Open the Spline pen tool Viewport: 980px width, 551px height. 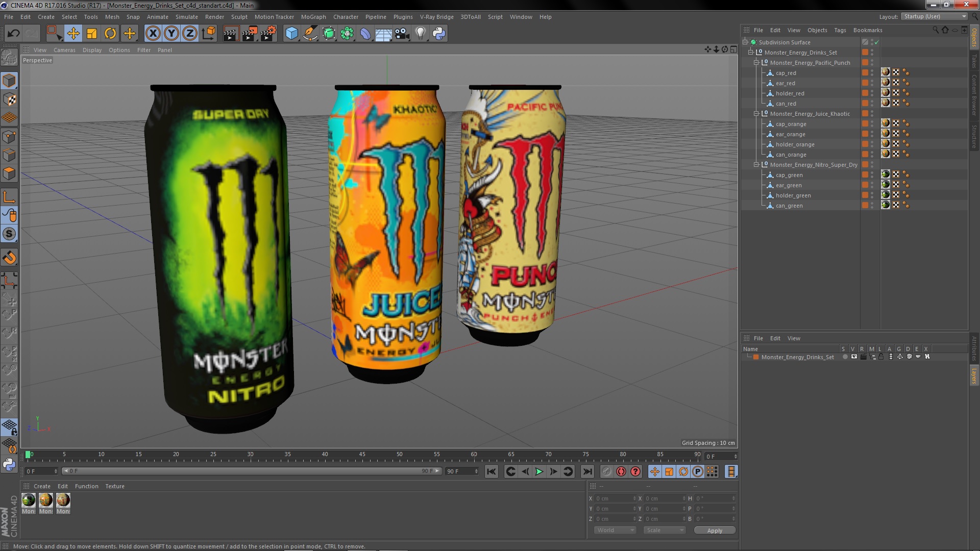(310, 34)
